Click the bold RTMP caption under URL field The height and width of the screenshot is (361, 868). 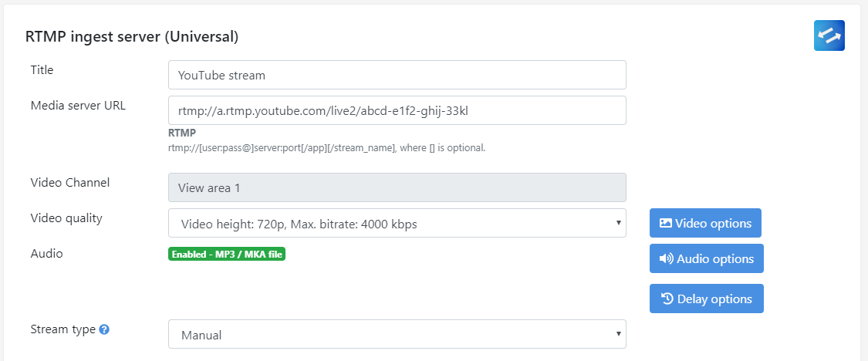tap(182, 133)
